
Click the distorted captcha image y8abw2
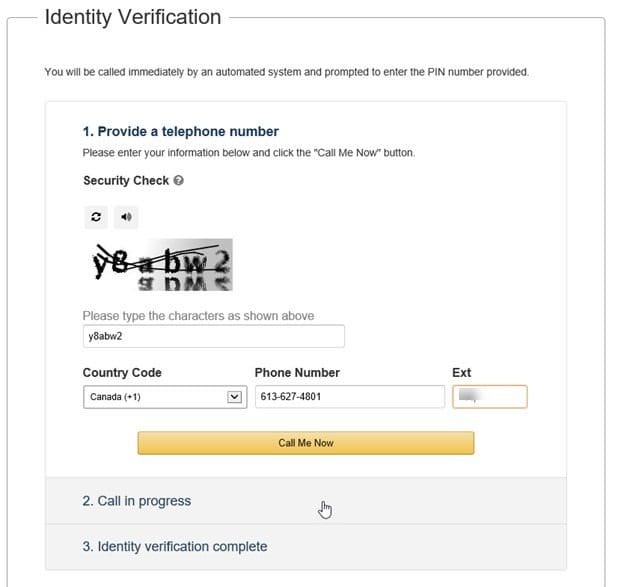pos(162,265)
